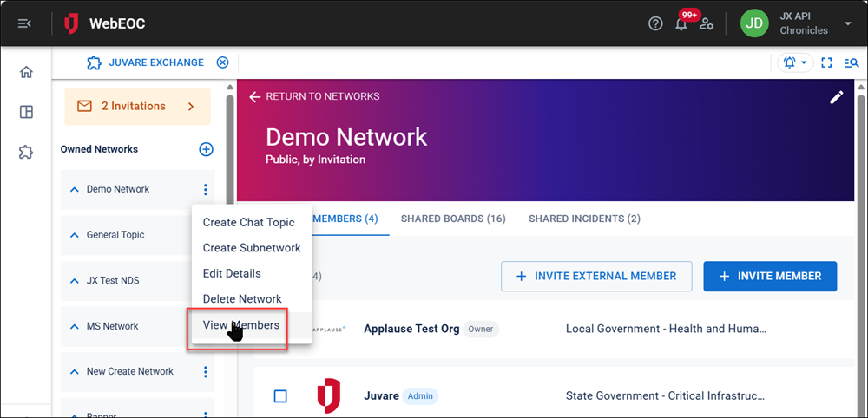This screenshot has width=868, height=418.
Task: Select New Create Network in the sidebar
Action: coord(130,371)
